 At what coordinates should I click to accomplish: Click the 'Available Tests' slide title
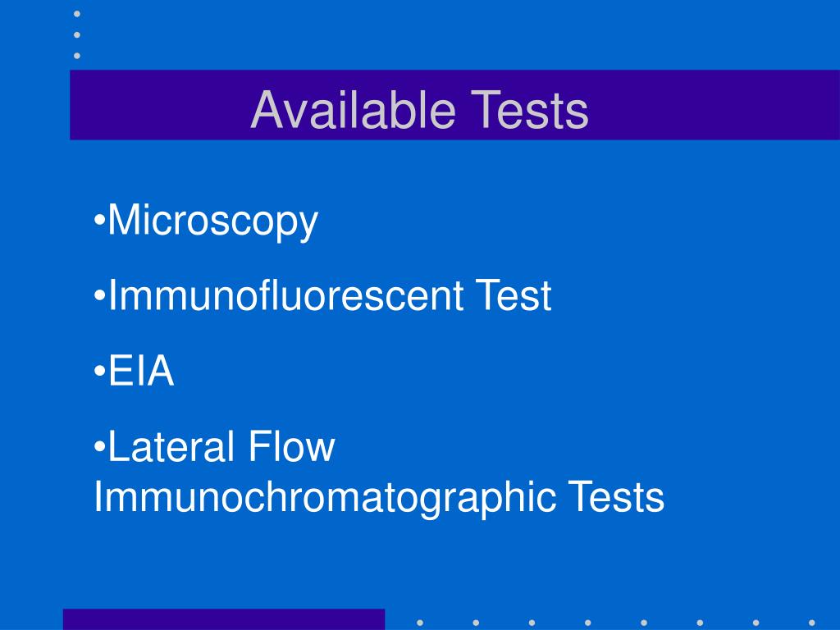(419, 110)
